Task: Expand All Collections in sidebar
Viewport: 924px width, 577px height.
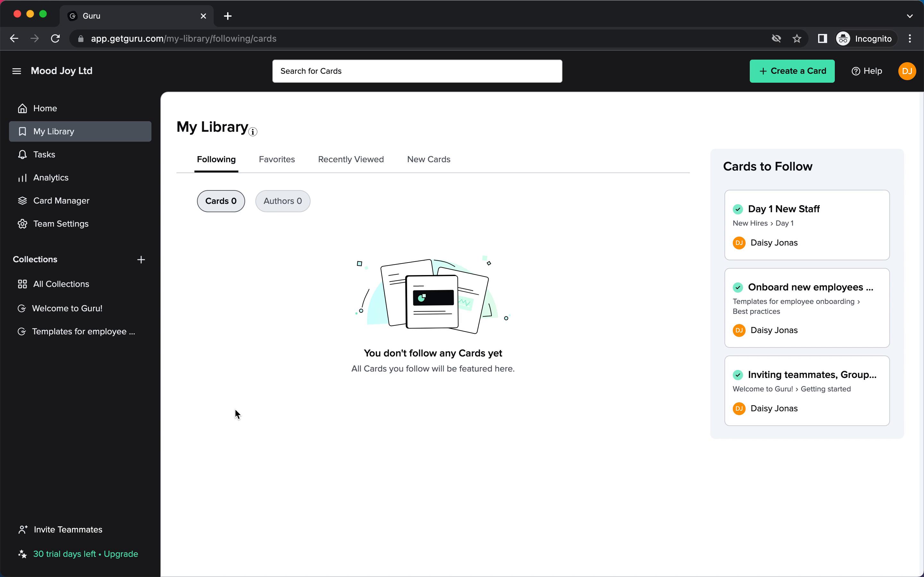Action: coord(61,284)
